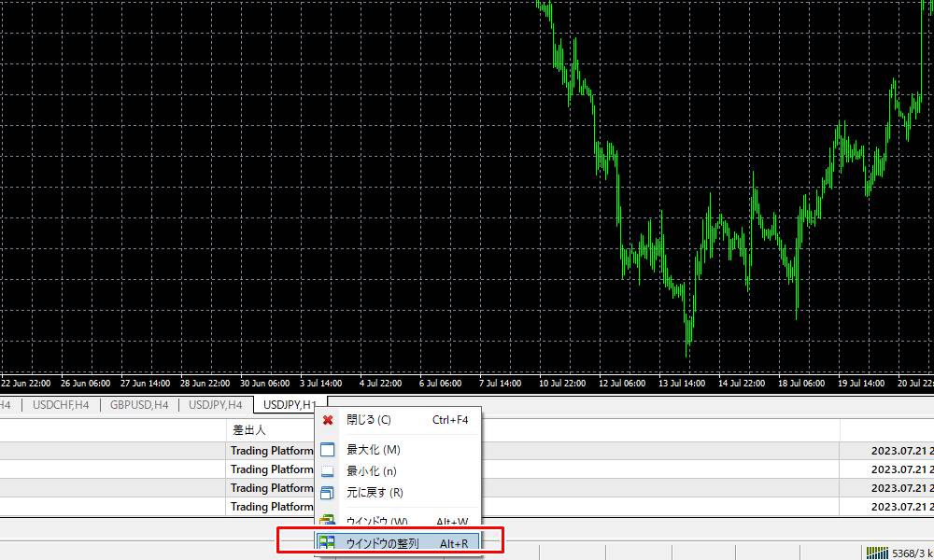Click the partially visible leftmost H4 tab
934x560 pixels.
[x=6, y=405]
